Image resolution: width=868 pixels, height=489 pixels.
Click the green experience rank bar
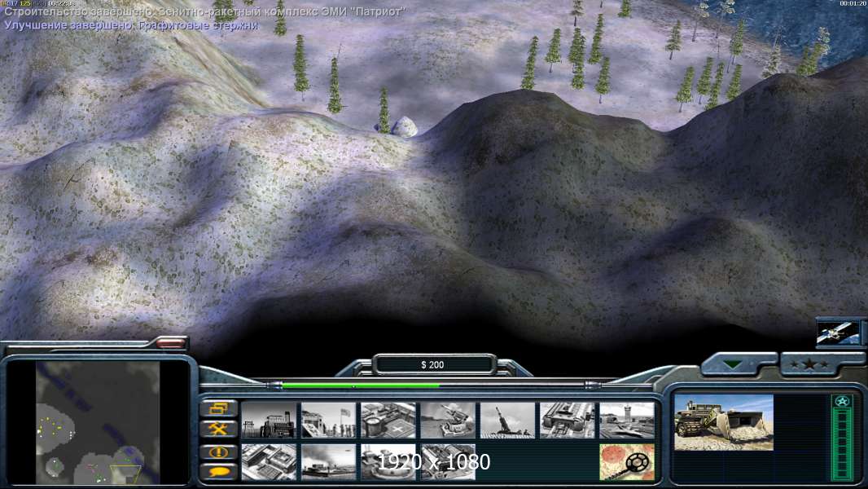pyautogui.click(x=842, y=437)
